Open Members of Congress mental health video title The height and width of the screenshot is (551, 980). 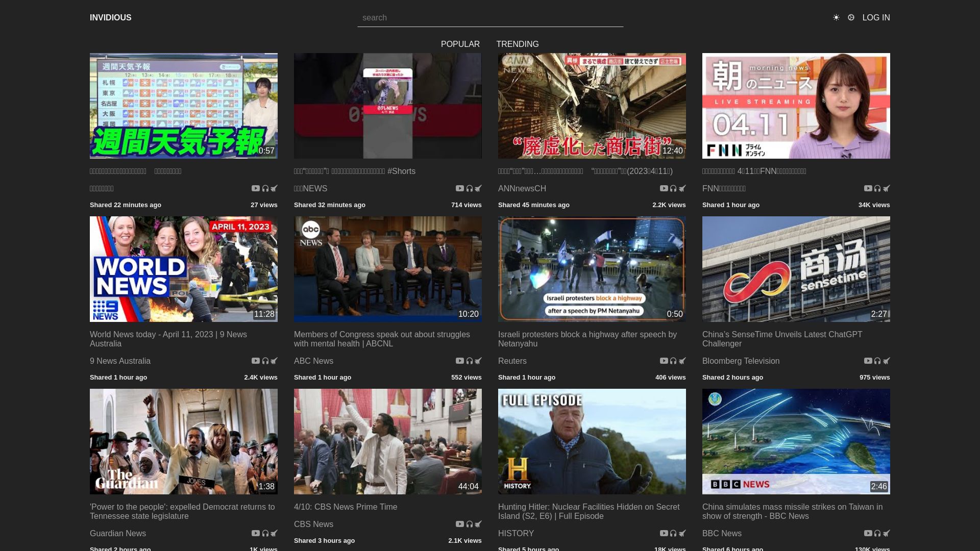[382, 339]
